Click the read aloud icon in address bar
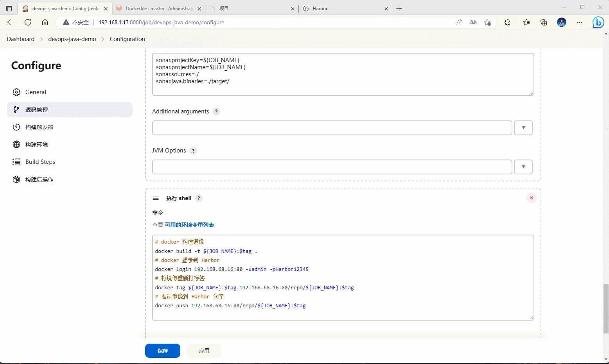This screenshot has width=609, height=364. (459, 22)
